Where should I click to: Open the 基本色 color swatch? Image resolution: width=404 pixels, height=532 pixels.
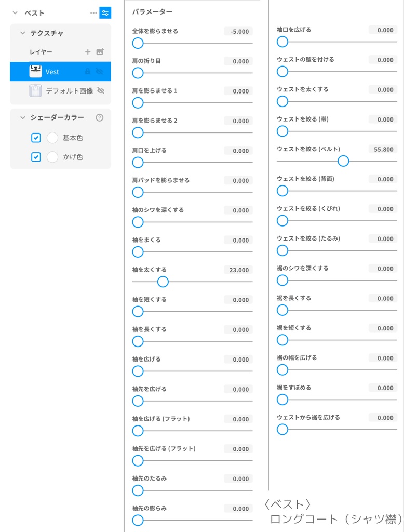pos(52,137)
